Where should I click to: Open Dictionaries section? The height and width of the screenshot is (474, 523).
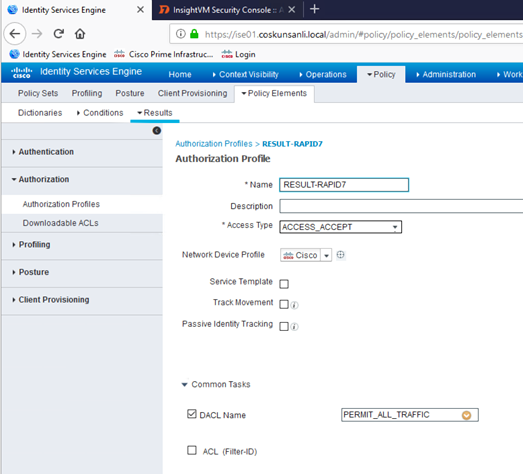(40, 113)
